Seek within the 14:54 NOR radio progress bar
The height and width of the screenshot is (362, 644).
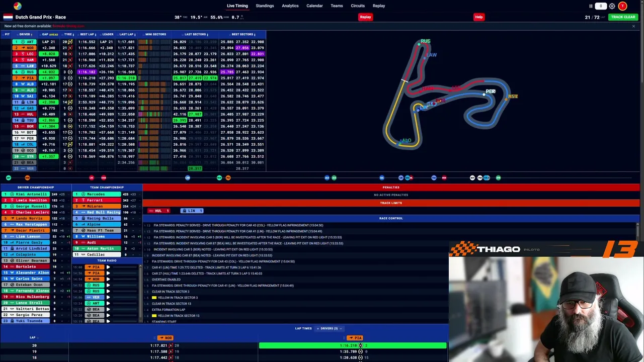(124, 279)
